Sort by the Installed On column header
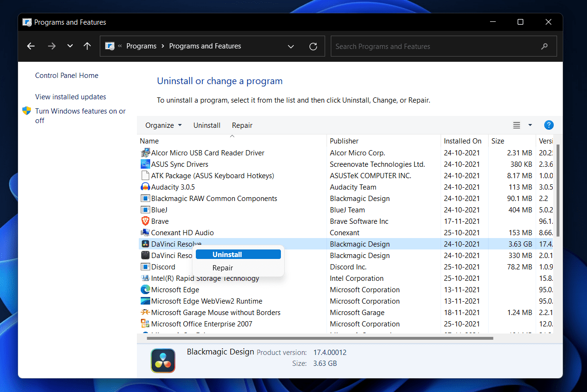The image size is (587, 392). click(465, 141)
